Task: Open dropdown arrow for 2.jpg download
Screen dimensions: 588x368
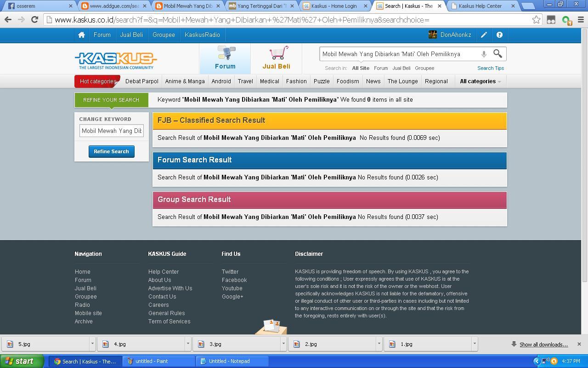Action: [379, 344]
